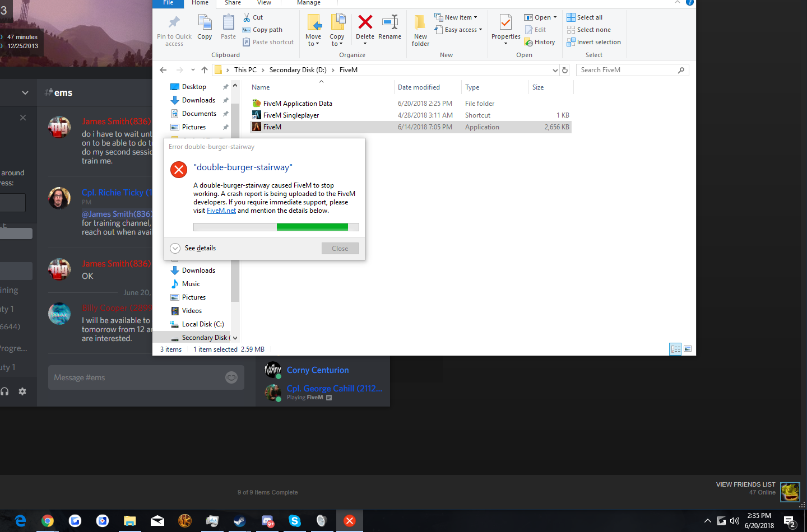Refresh the FiveM folder view
The width and height of the screenshot is (807, 532).
pyautogui.click(x=565, y=70)
